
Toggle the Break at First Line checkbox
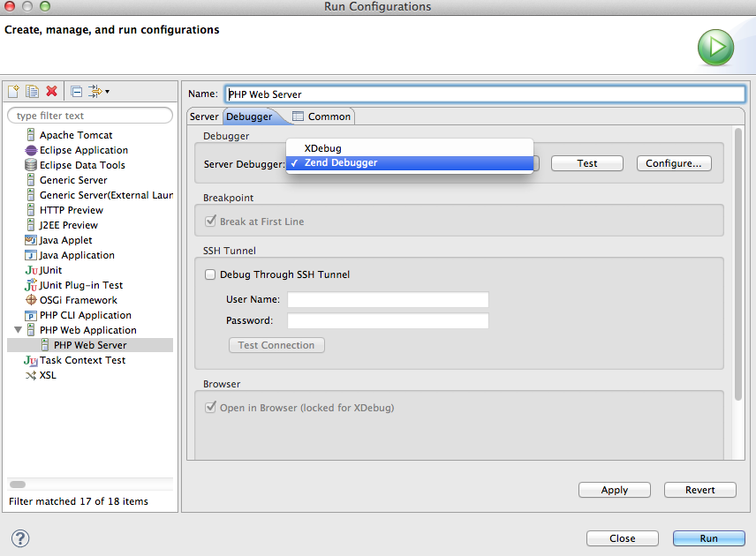click(210, 222)
